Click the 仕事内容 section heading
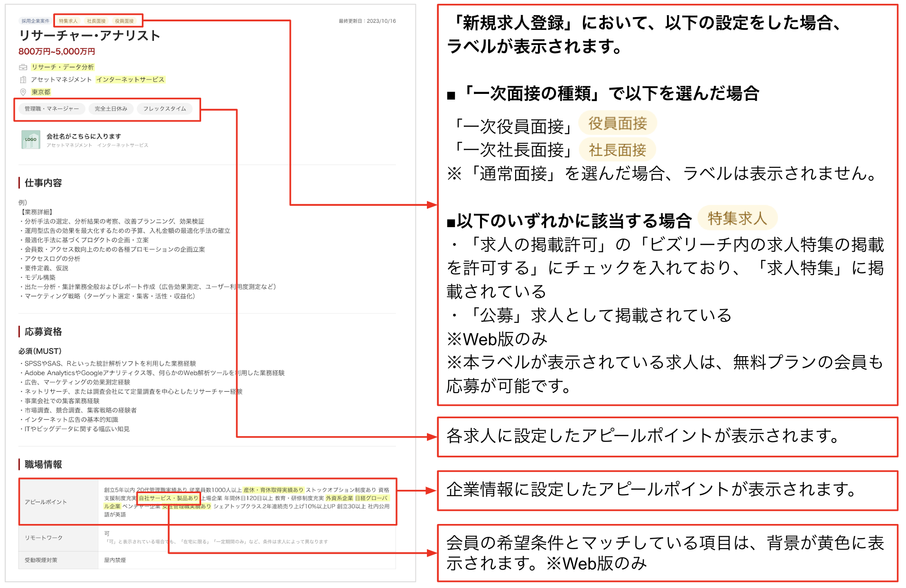Screen dimensions: 906x588 [43, 183]
